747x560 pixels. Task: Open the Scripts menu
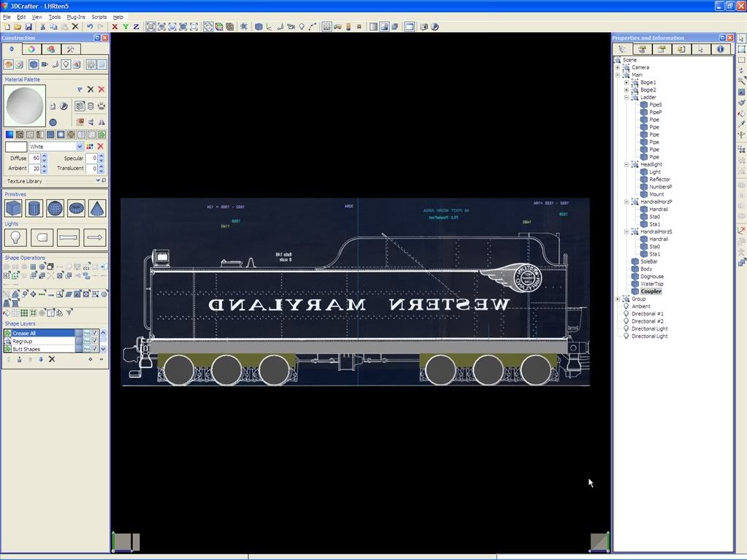99,17
